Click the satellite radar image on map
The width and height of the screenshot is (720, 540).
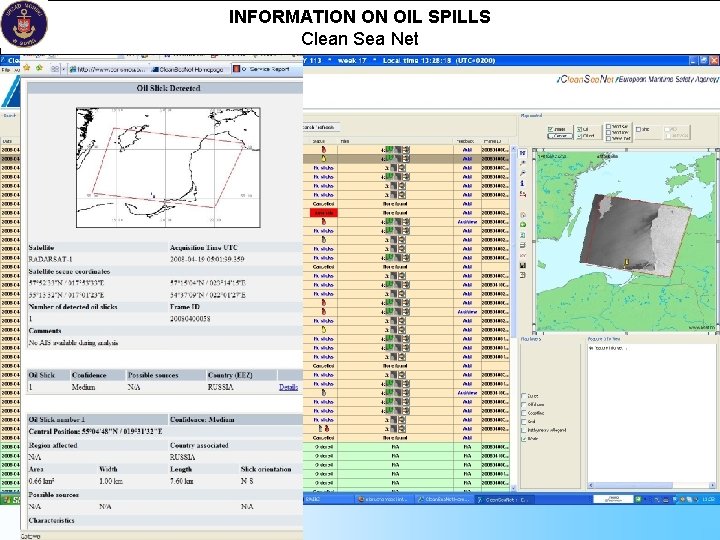(635, 235)
